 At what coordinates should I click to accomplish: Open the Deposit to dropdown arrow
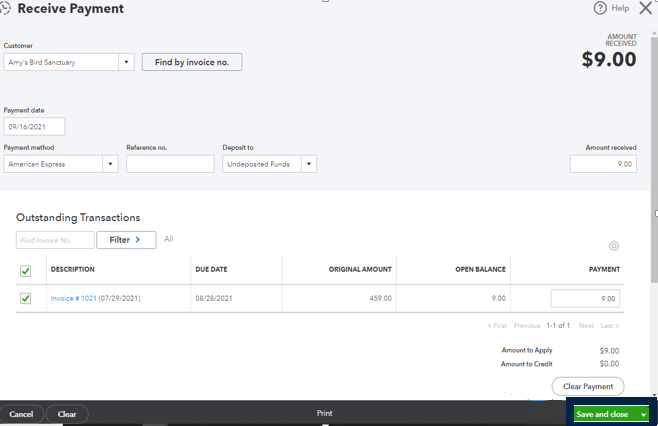pyautogui.click(x=309, y=164)
